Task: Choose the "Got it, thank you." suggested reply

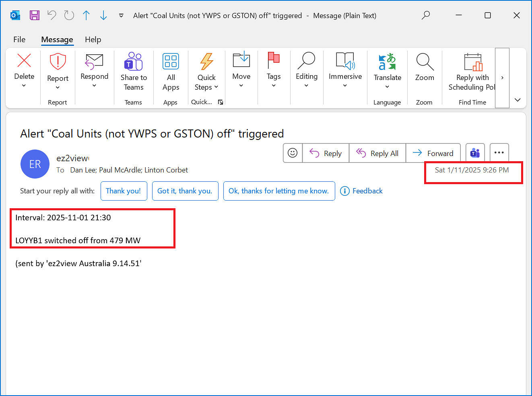Action: [185, 191]
